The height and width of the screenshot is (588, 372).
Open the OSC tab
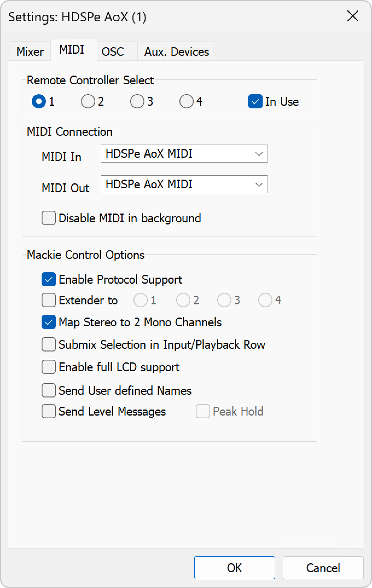(113, 51)
